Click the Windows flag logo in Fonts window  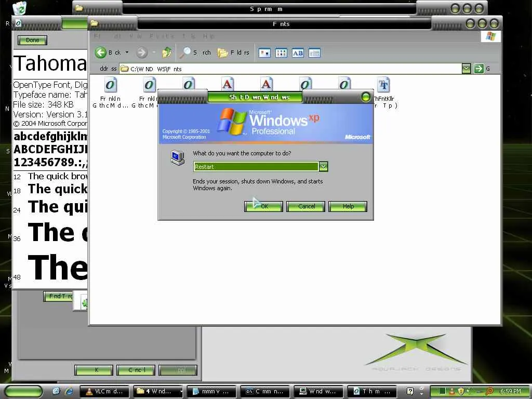pos(490,36)
